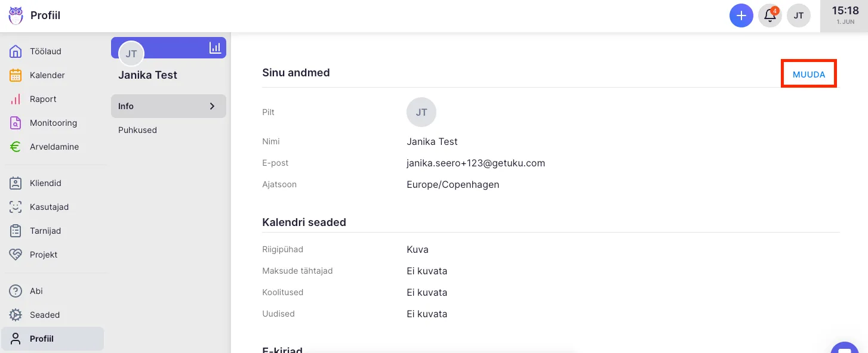868x353 pixels.
Task: Open the JT user menu avatar
Action: click(x=798, y=16)
